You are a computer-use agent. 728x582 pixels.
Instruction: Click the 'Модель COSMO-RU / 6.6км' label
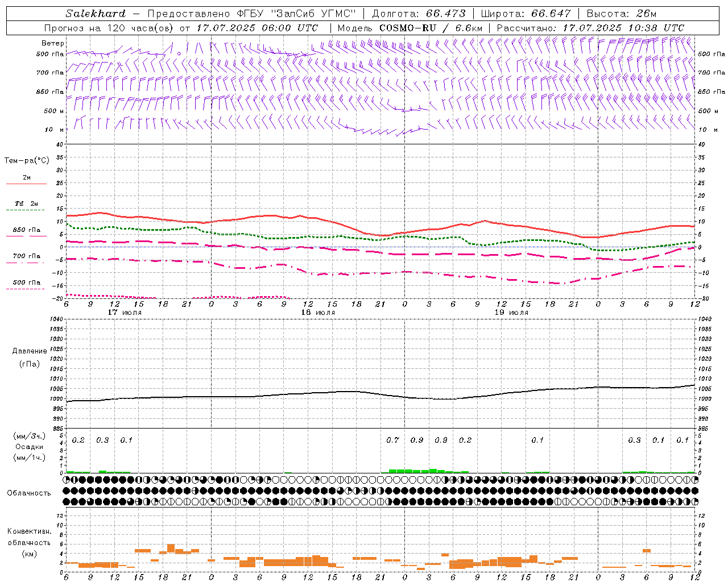(x=410, y=28)
